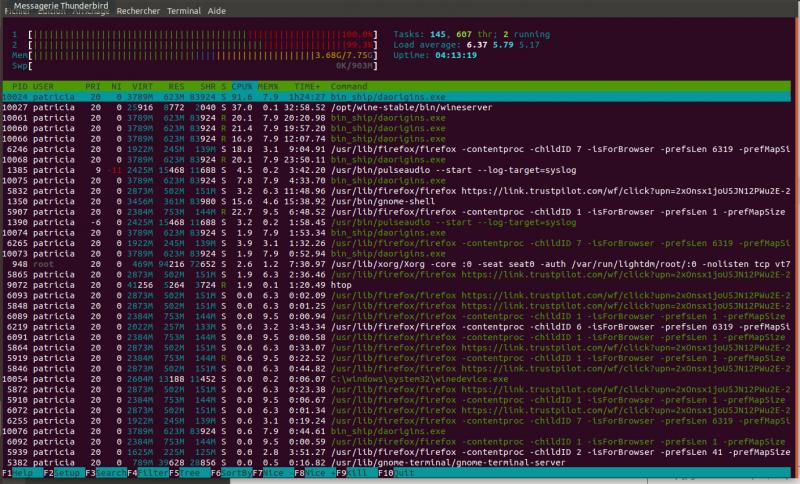800x484 pixels.
Task: Select daorigins.exe row with PID 10075
Action: [396, 181]
